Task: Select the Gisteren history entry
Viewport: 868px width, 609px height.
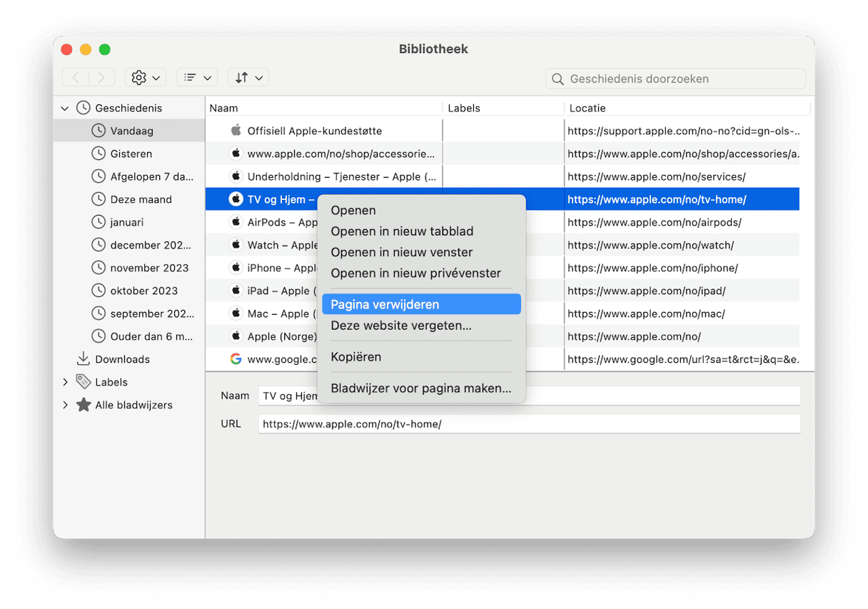Action: point(131,153)
